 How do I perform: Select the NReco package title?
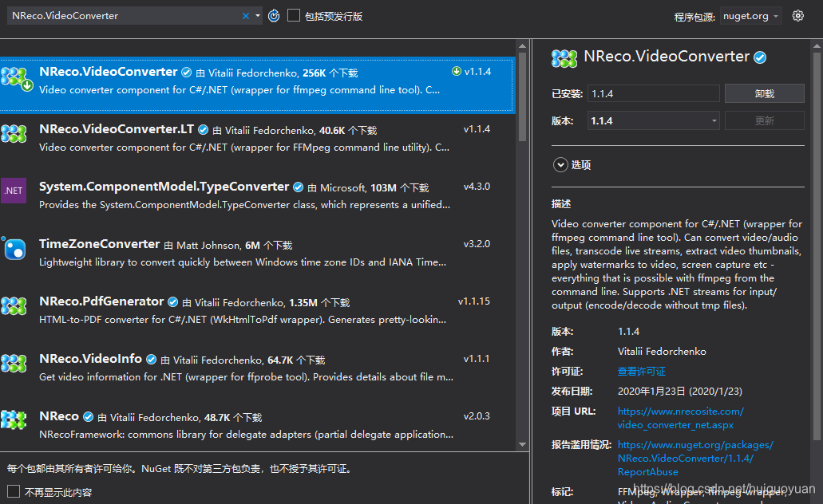click(59, 416)
